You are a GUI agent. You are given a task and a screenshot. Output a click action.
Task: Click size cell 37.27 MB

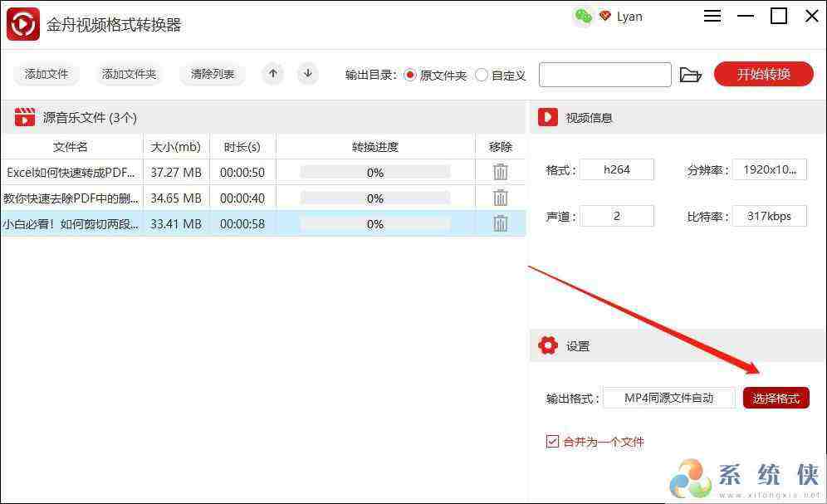[x=176, y=173]
